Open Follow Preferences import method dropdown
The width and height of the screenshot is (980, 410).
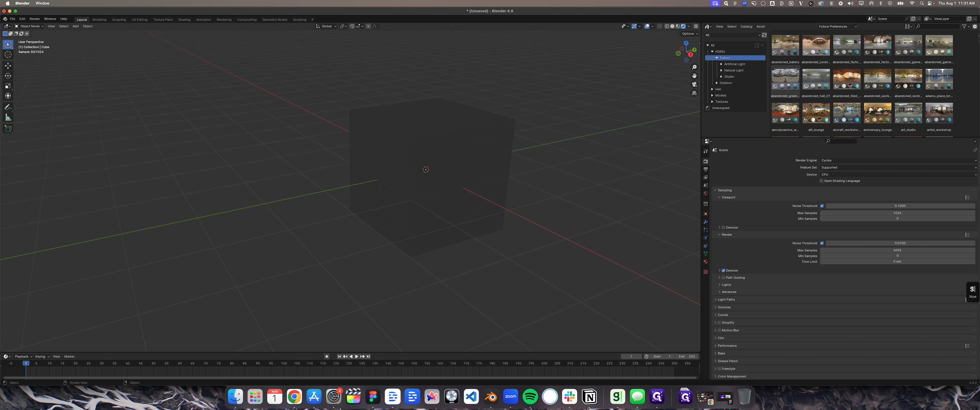[837, 27]
